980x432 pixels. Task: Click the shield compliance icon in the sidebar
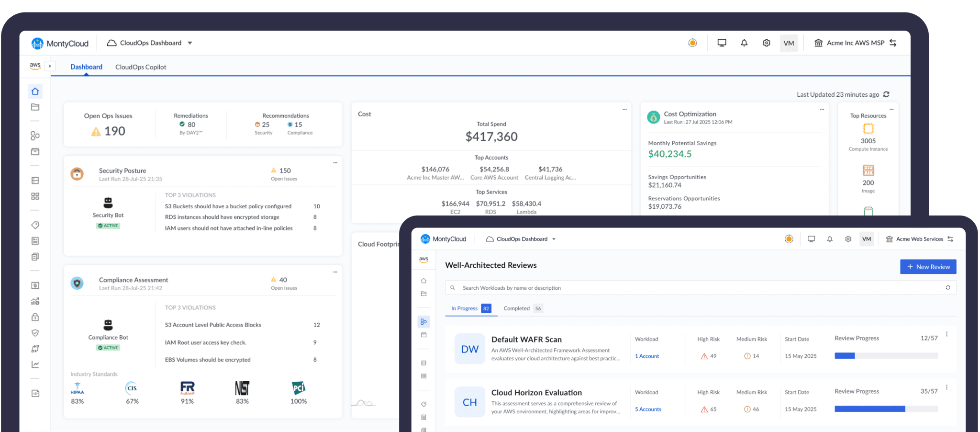click(35, 332)
